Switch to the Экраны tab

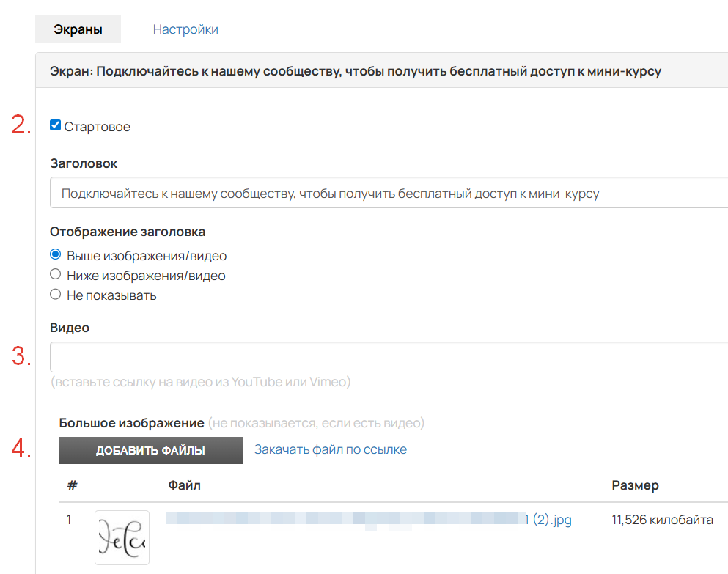point(78,29)
